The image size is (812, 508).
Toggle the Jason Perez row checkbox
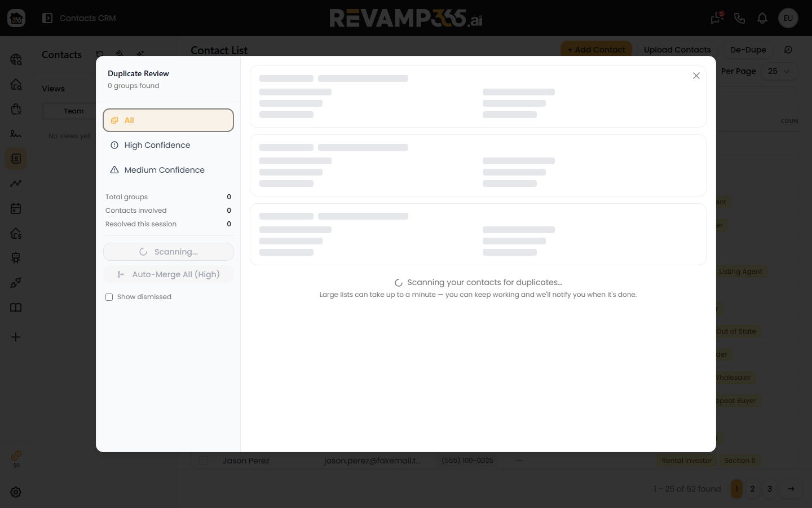(x=204, y=461)
